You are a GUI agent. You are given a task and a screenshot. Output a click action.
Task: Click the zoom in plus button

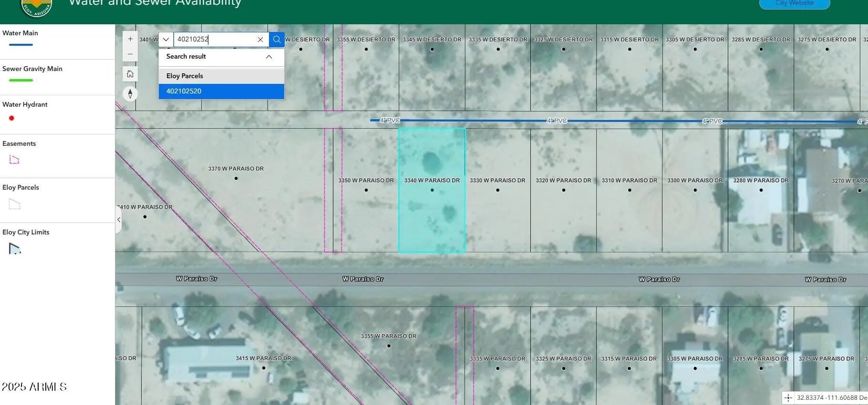coord(130,39)
